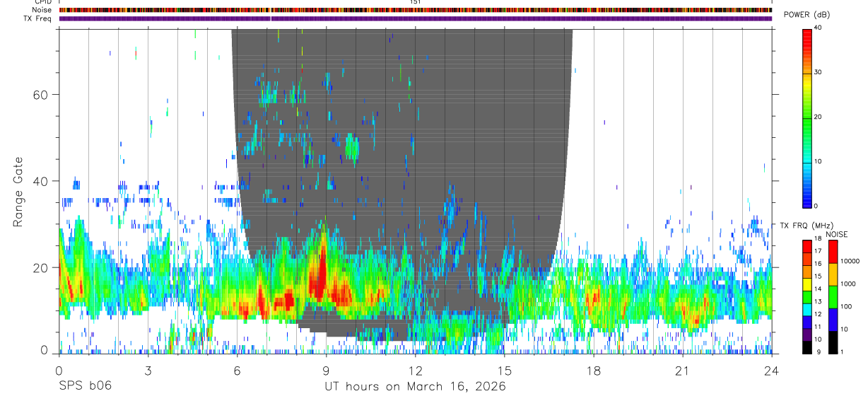Click the power (dB) gradient color scale
The height and width of the screenshot is (401, 868).
pyautogui.click(x=807, y=117)
